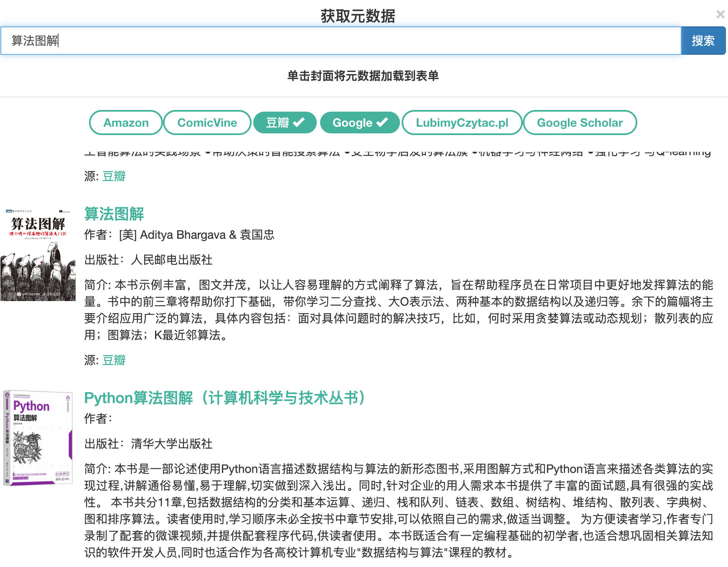728x567 pixels.
Task: Enable the ComicVine metadata source
Action: pyautogui.click(x=207, y=123)
